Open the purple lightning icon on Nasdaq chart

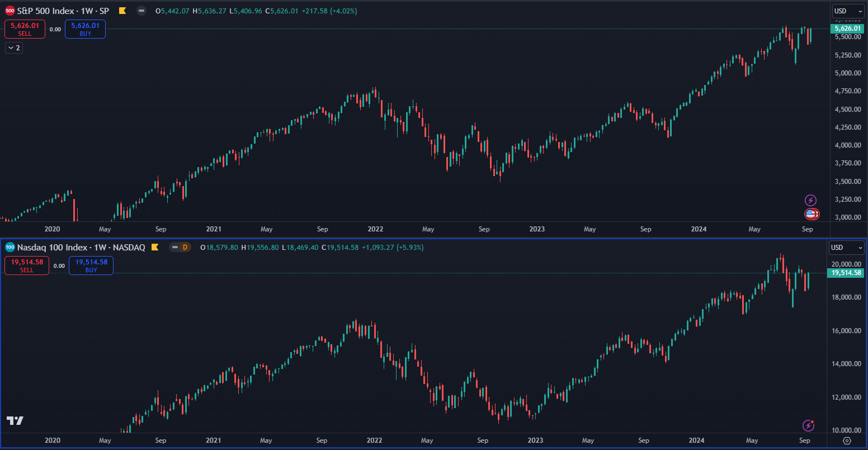pyautogui.click(x=808, y=425)
